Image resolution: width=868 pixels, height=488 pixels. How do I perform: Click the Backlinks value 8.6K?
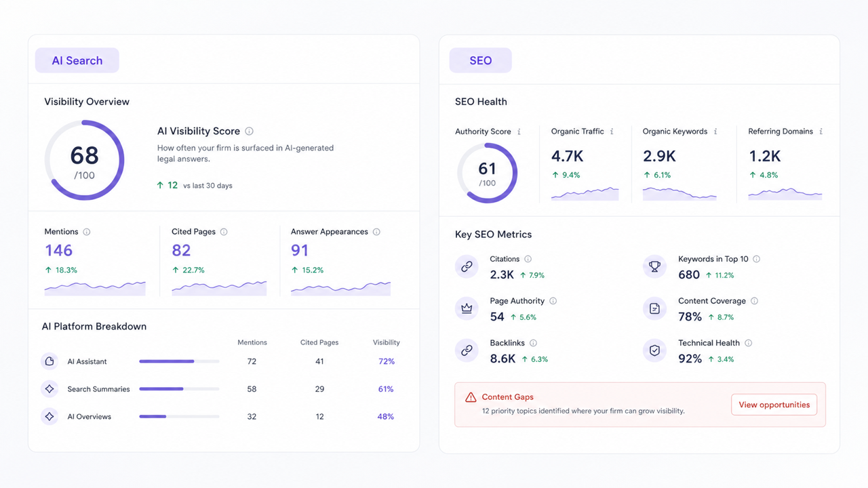[502, 359]
